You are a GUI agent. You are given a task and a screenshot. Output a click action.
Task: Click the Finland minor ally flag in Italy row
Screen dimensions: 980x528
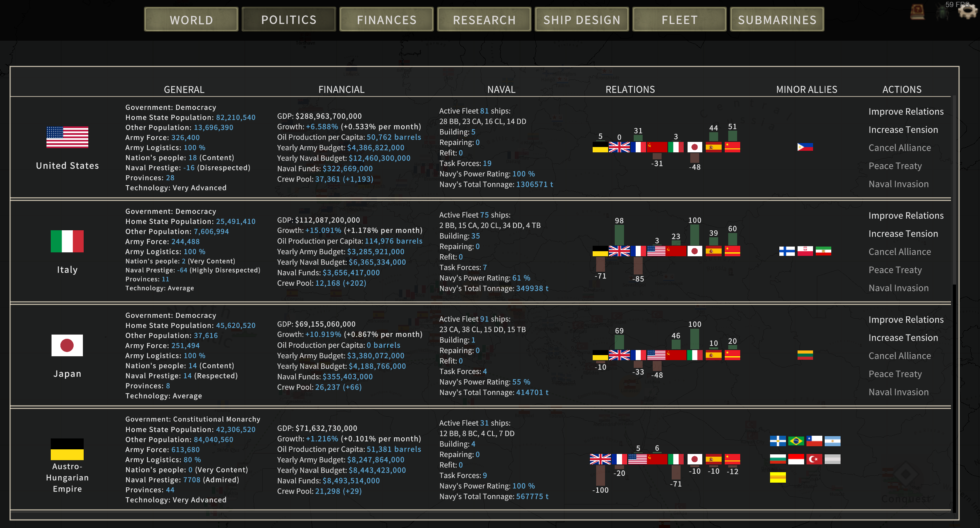click(787, 251)
